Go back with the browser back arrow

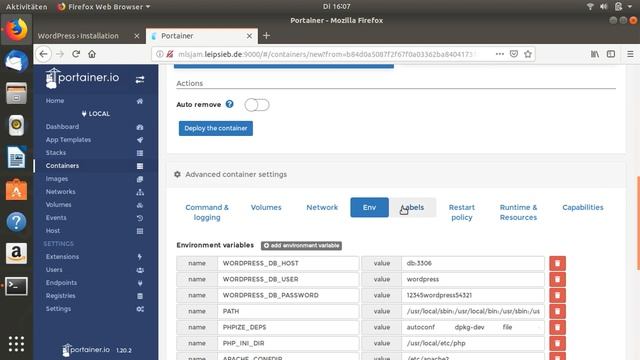point(44,54)
